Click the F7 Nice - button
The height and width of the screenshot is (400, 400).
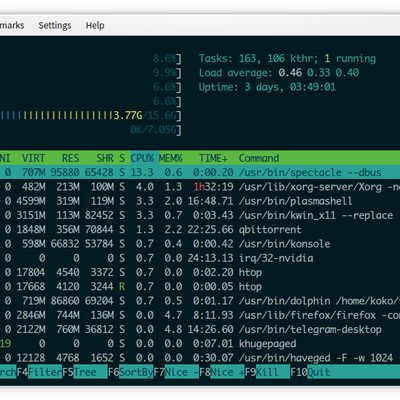pos(176,372)
